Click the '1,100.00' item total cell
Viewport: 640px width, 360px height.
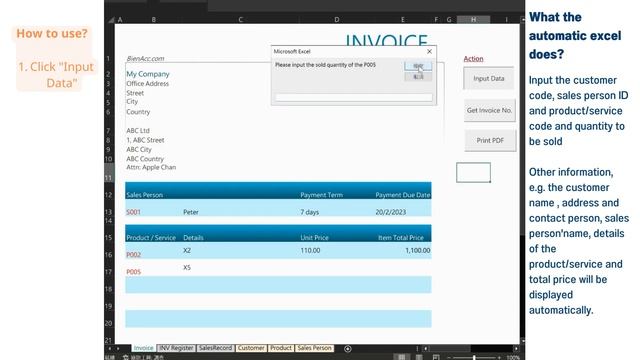click(418, 250)
